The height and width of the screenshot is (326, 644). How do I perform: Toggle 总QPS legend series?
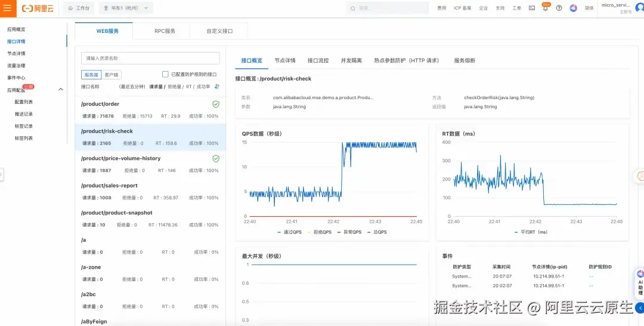tap(377, 232)
